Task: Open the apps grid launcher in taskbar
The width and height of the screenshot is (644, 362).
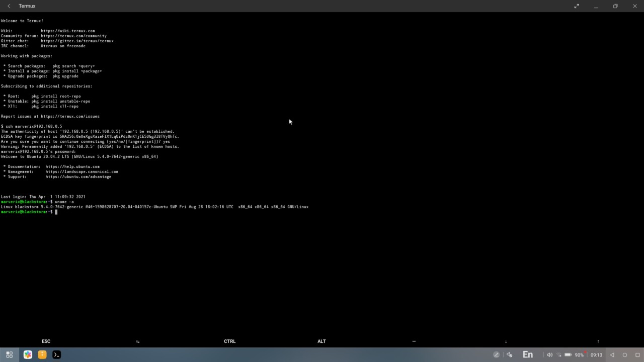Action: (x=9, y=354)
